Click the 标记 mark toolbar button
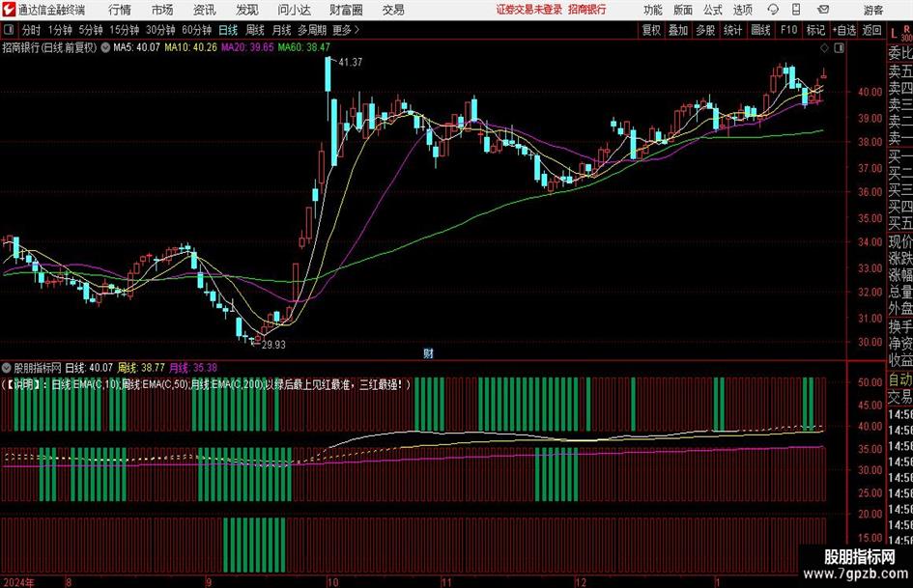This screenshot has width=913, height=588. [815, 30]
